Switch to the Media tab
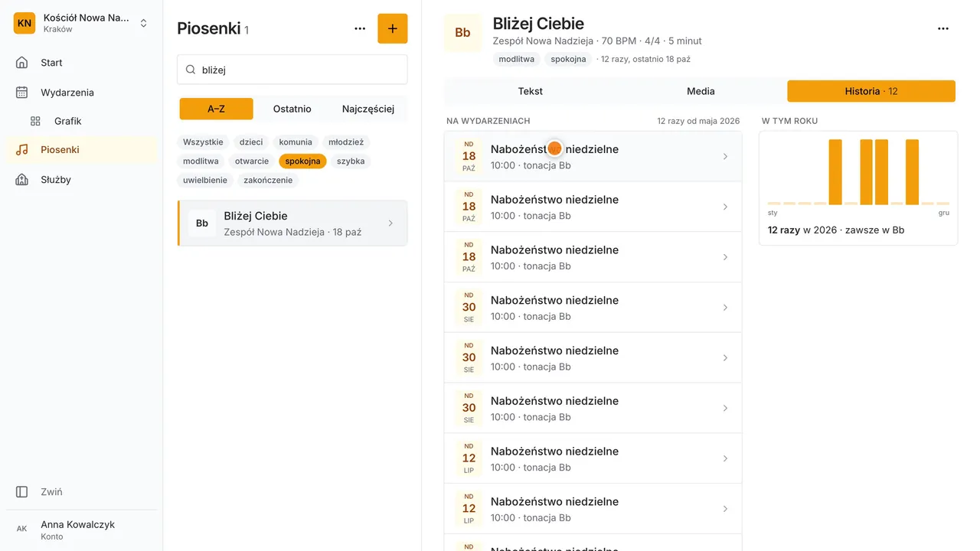 point(701,91)
